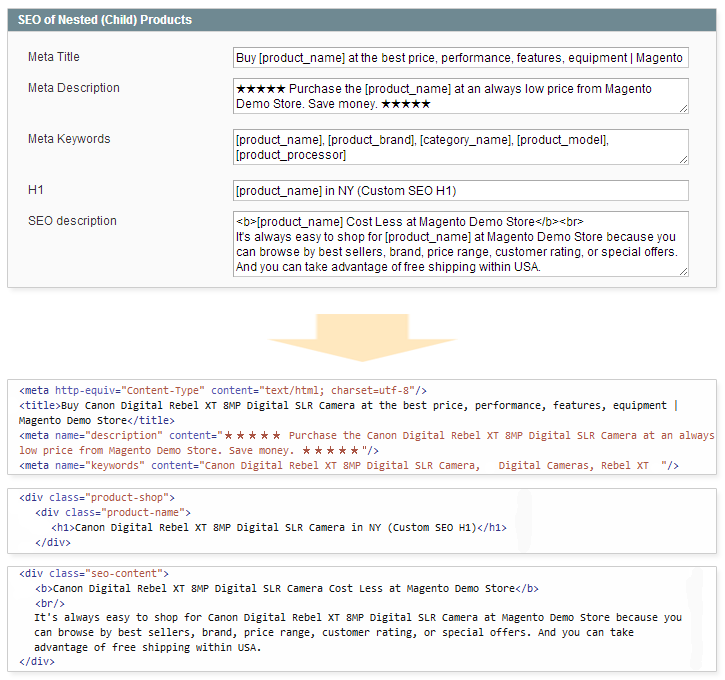Click the SEO description textarea resize handle

[683, 270]
